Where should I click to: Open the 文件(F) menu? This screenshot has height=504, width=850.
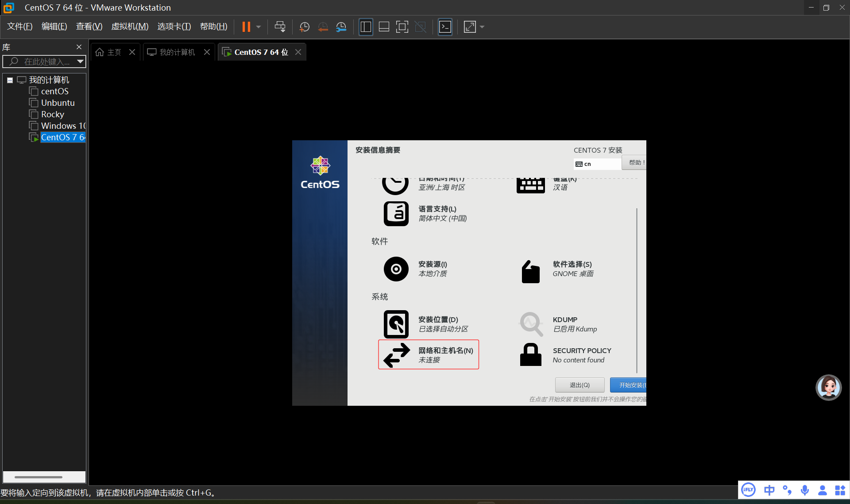[x=20, y=27]
